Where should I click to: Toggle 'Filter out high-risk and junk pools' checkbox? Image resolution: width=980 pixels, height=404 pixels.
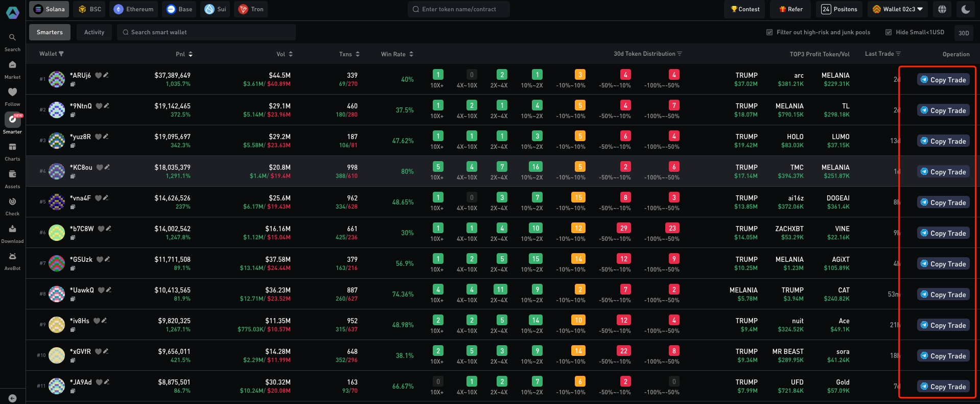pyautogui.click(x=769, y=32)
